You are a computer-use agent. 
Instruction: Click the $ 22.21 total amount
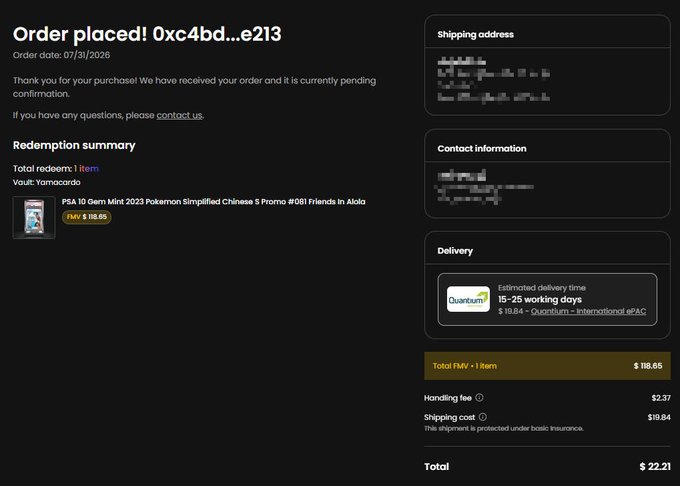(x=655, y=467)
